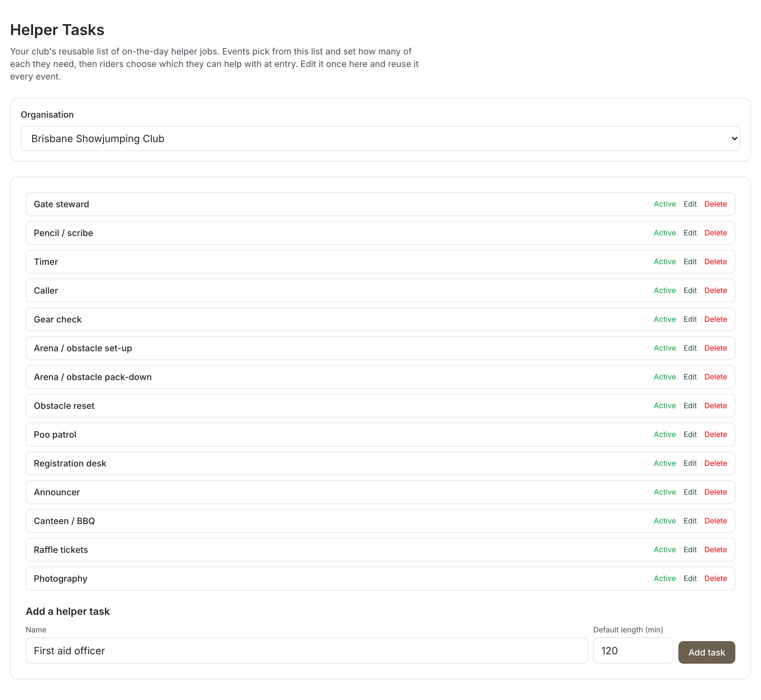Delete Arena / obstacle pack-down task

[x=716, y=377]
